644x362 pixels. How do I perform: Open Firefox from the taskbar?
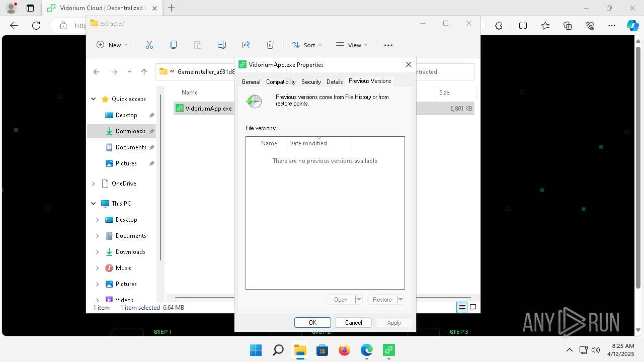coord(344,350)
